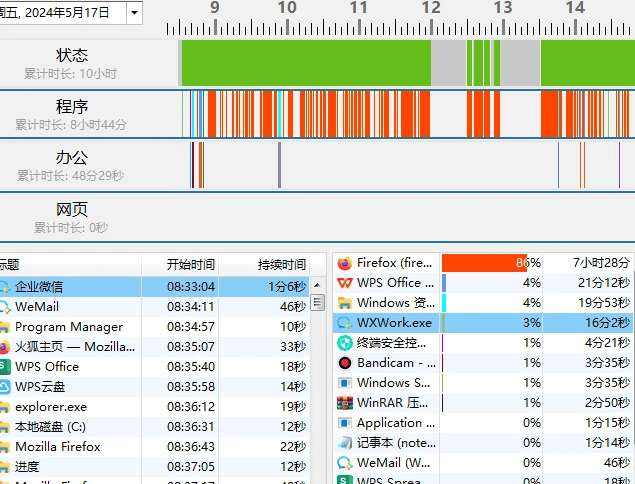Click the scrollbar up arrow in title list
This screenshot has height=484, width=635.
click(318, 285)
